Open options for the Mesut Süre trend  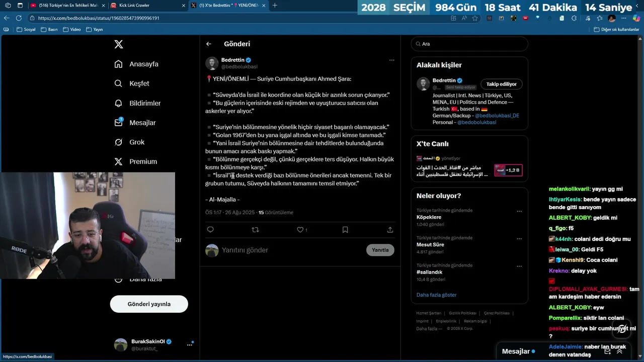click(x=519, y=239)
